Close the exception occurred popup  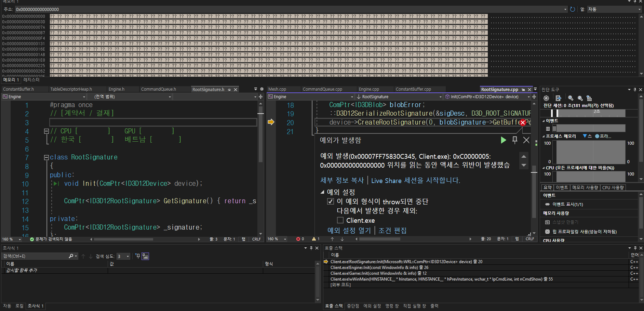526,140
